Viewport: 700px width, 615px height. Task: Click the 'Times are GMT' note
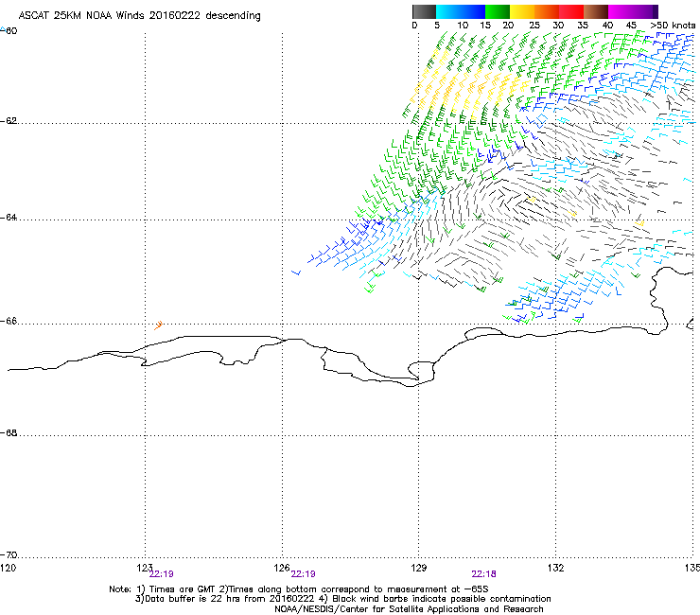click(182, 589)
